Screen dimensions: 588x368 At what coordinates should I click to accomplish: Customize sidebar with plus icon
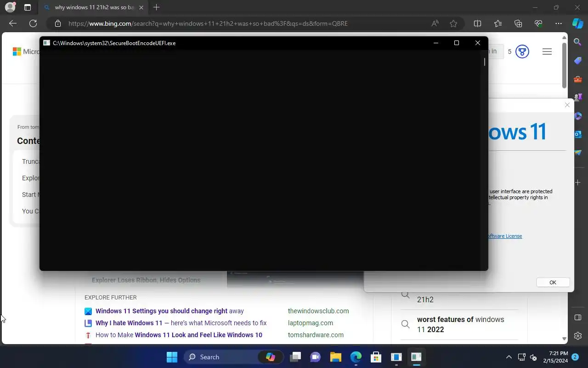[x=578, y=183]
